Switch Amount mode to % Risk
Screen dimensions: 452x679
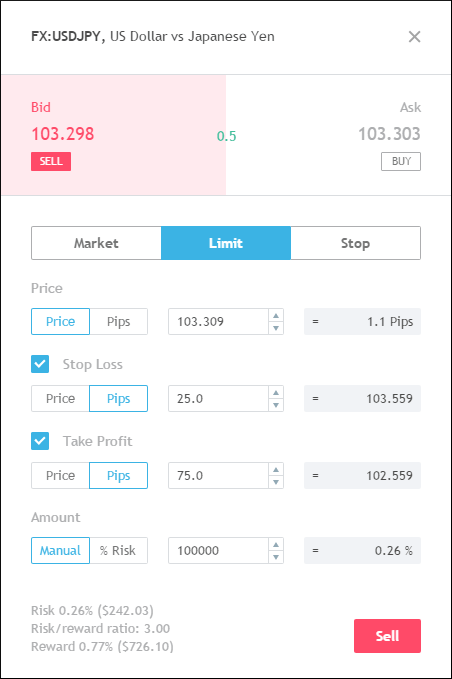(118, 550)
